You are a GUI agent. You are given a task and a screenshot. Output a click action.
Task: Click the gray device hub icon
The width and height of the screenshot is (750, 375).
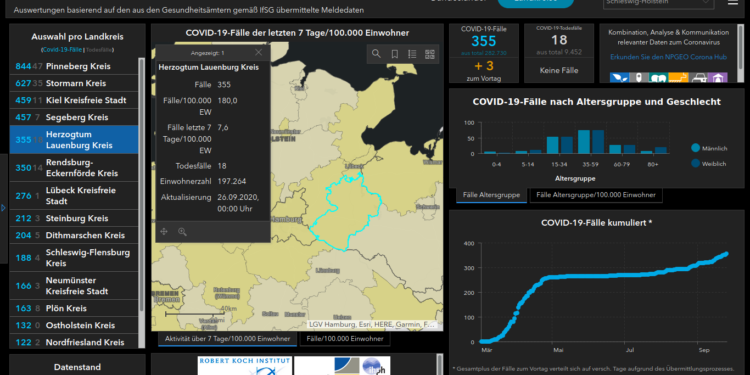pos(638,77)
